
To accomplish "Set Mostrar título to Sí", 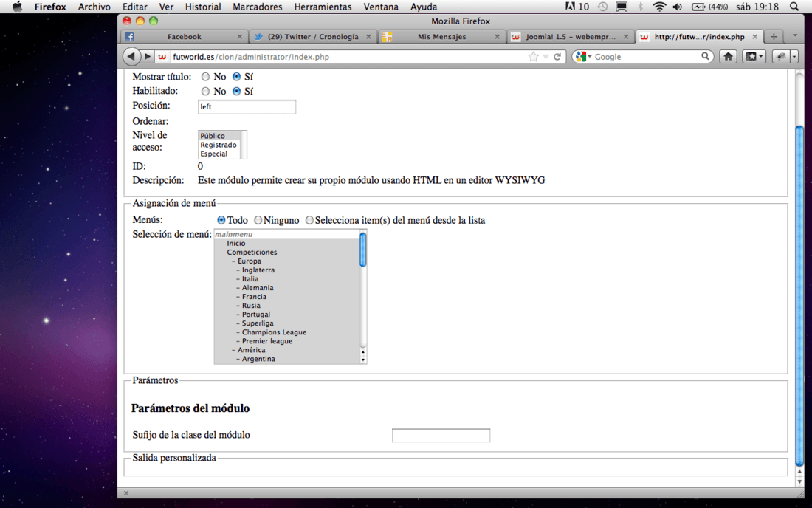I will tap(237, 77).
